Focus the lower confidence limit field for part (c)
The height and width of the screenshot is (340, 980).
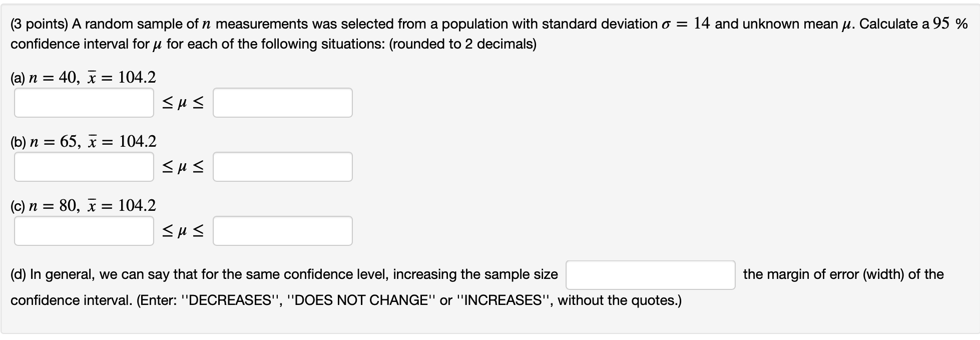(84, 231)
